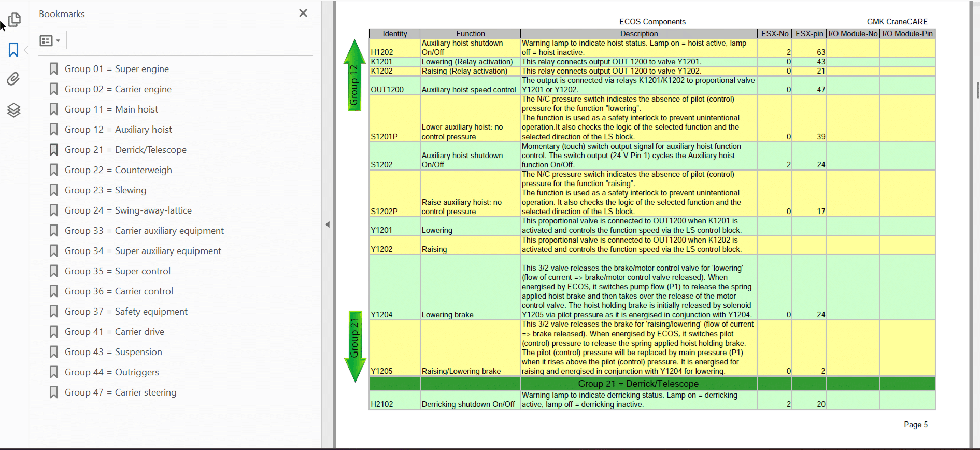Open the Page Thumbnails panel icon

pyautogui.click(x=14, y=20)
